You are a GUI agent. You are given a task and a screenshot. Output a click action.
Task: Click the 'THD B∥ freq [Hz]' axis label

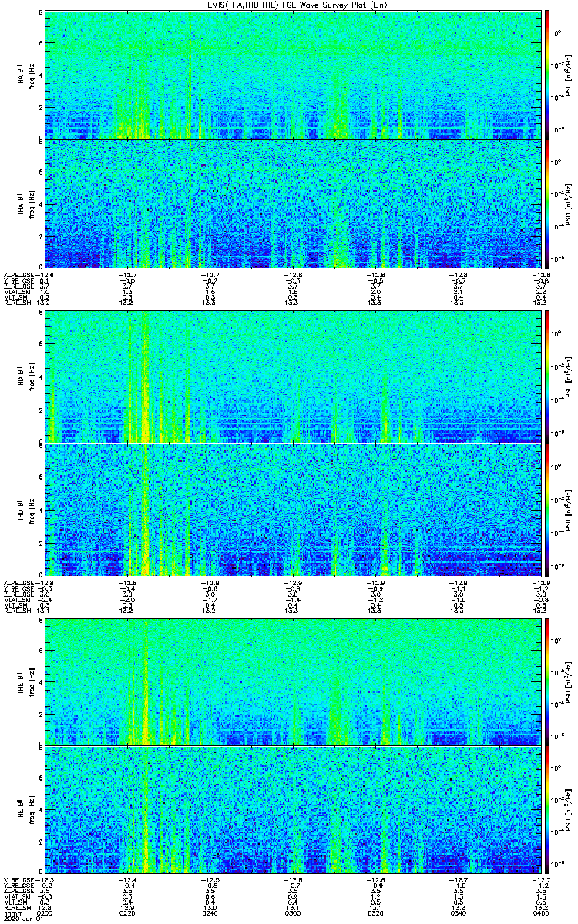point(25,508)
